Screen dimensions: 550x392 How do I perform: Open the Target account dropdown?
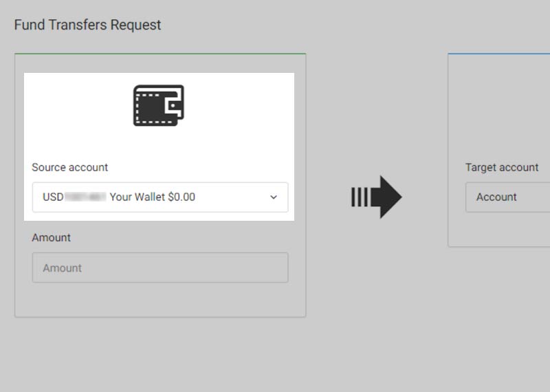[507, 197]
